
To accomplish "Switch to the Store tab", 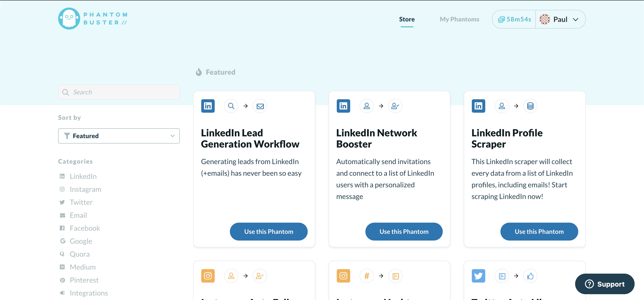I will (407, 19).
